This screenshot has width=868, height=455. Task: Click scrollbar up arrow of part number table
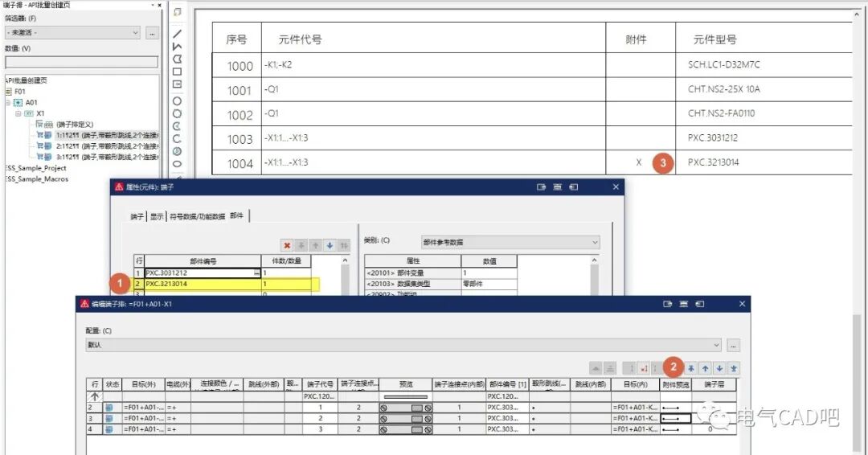(x=345, y=260)
